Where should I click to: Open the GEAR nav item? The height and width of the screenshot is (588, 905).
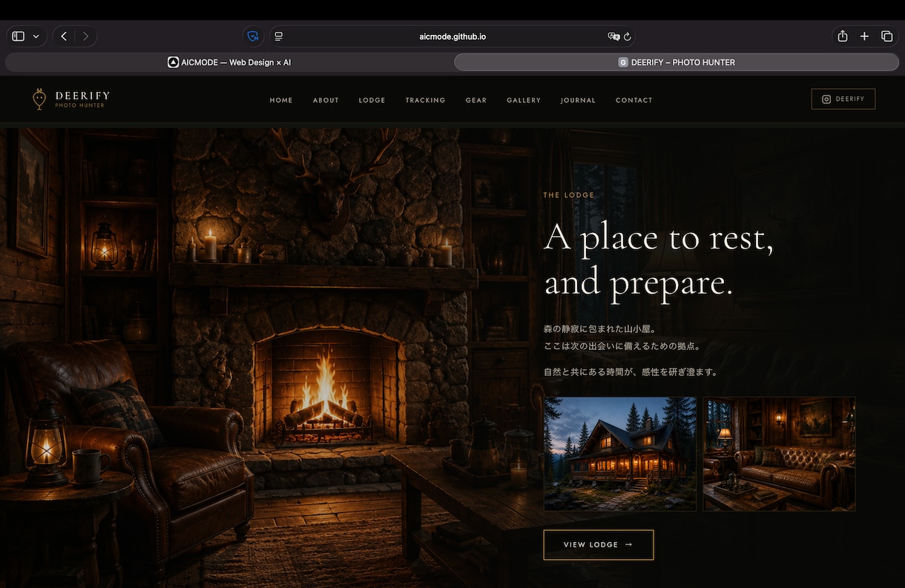pyautogui.click(x=476, y=100)
